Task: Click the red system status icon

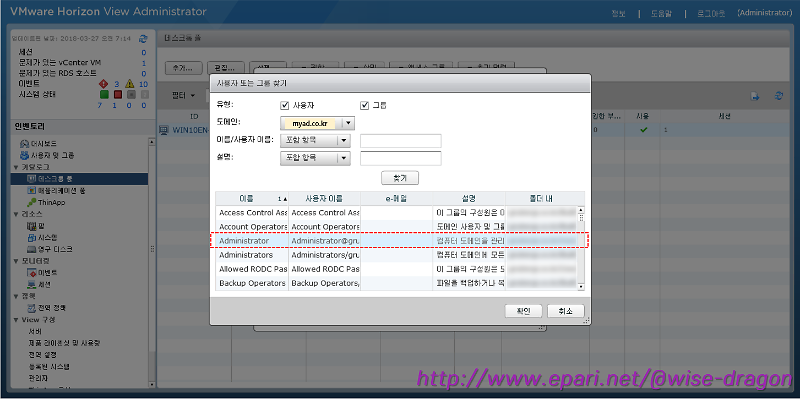Action: pyautogui.click(x=117, y=94)
